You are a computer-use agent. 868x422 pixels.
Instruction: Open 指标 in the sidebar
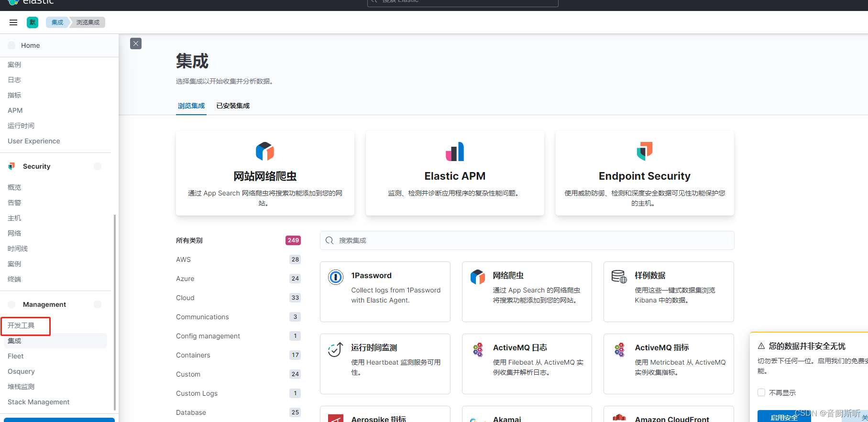click(14, 95)
